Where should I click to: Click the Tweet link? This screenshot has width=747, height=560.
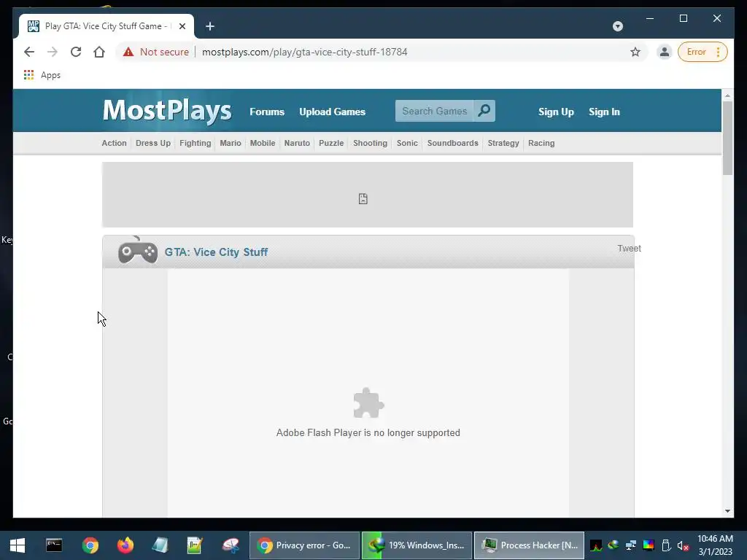point(629,248)
